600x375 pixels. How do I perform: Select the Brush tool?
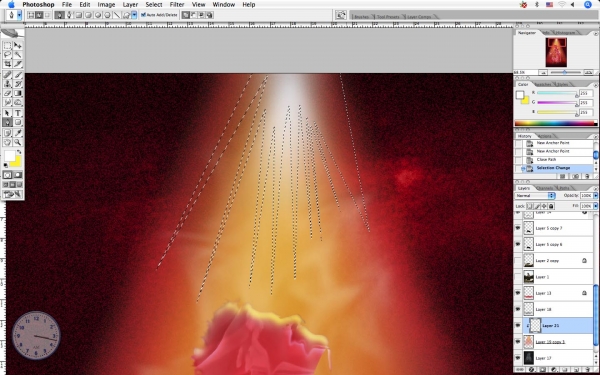pos(18,75)
